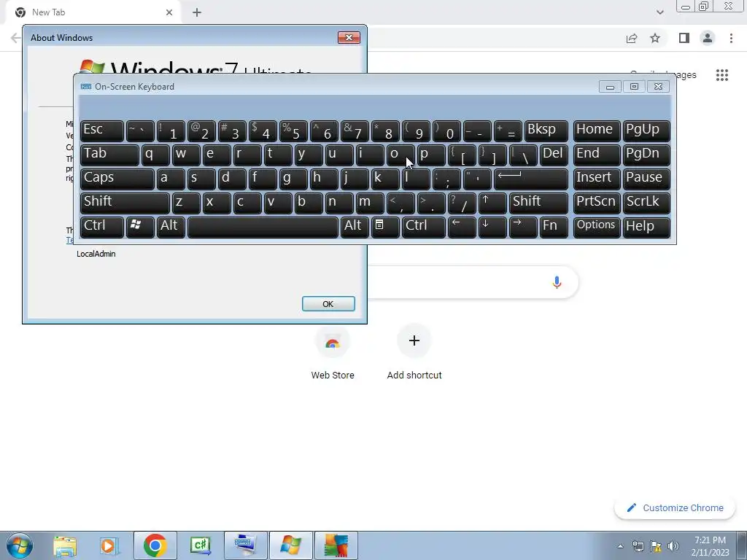Click the PrtScn key

[x=597, y=203]
